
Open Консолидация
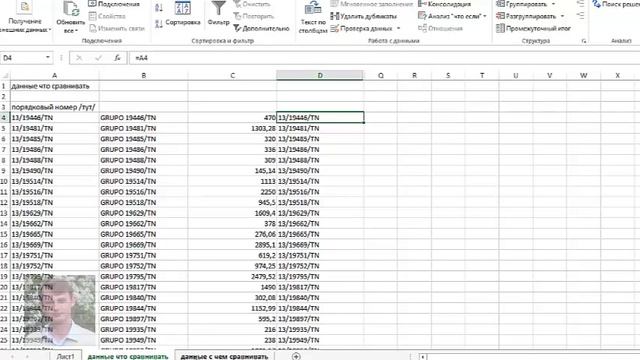[x=444, y=4]
